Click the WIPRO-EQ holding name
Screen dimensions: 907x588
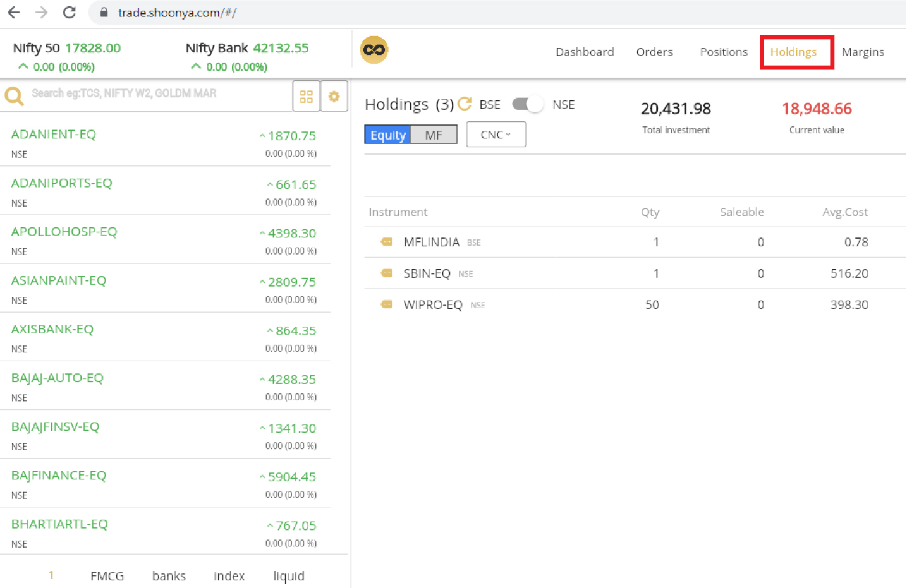coord(433,305)
